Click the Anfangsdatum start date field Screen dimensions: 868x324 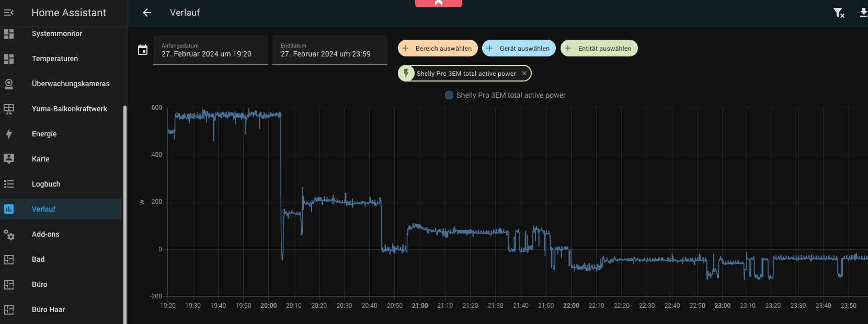tap(211, 50)
